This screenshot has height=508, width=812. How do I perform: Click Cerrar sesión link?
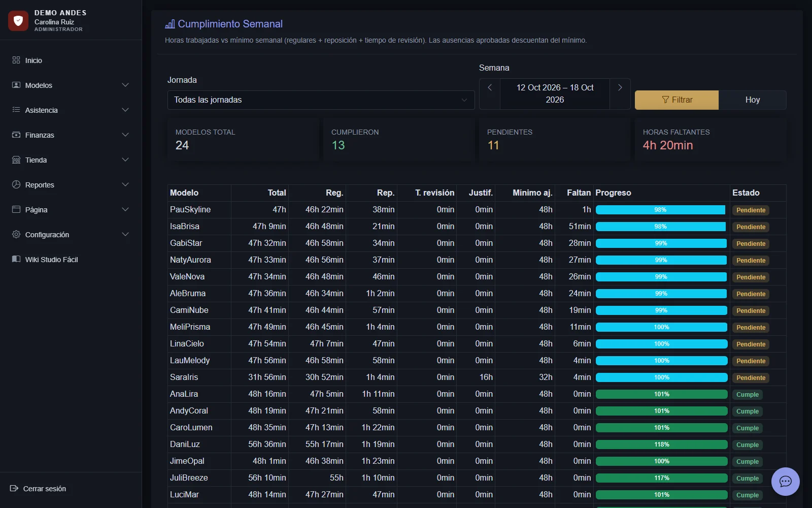[x=38, y=488]
